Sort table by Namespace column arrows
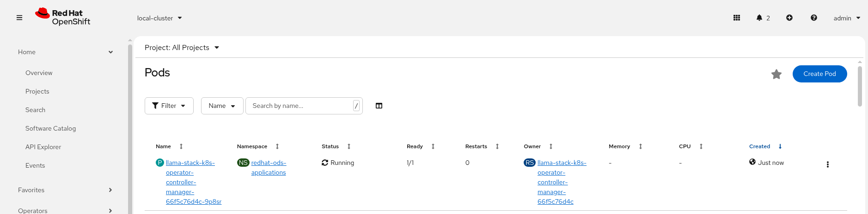This screenshot has width=868, height=214. click(277, 146)
